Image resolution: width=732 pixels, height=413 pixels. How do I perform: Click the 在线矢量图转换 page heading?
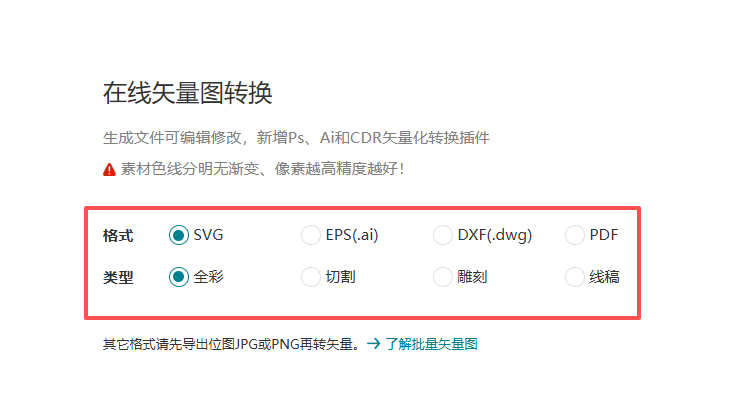(x=188, y=92)
